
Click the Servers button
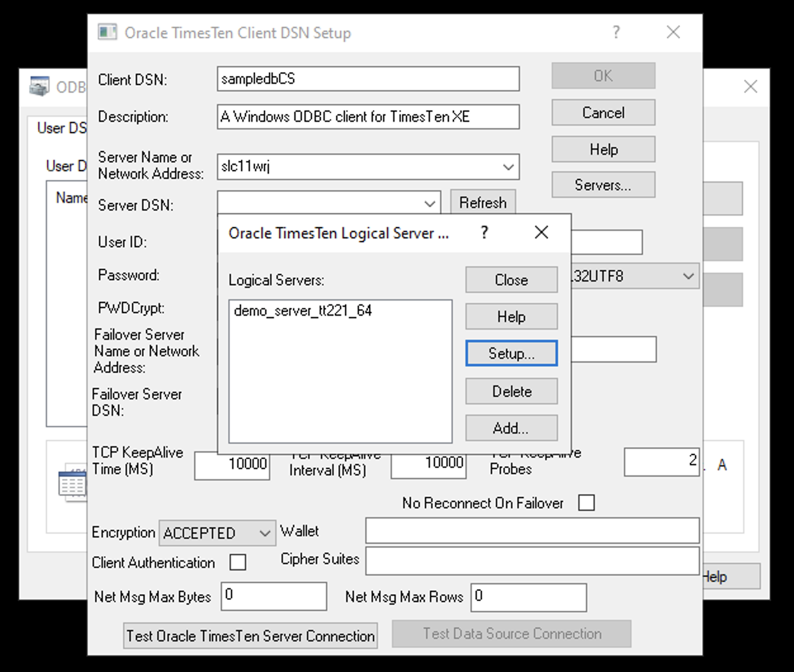point(602,184)
